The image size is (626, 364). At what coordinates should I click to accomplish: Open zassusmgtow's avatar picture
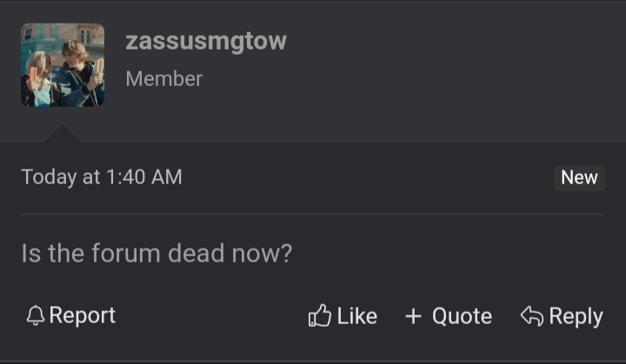click(63, 65)
